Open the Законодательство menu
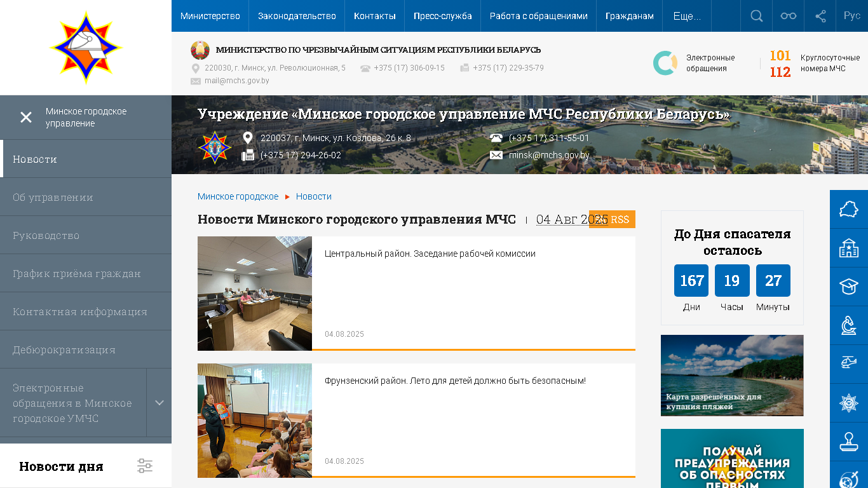Image resolution: width=868 pixels, height=488 pixels. [x=297, y=16]
